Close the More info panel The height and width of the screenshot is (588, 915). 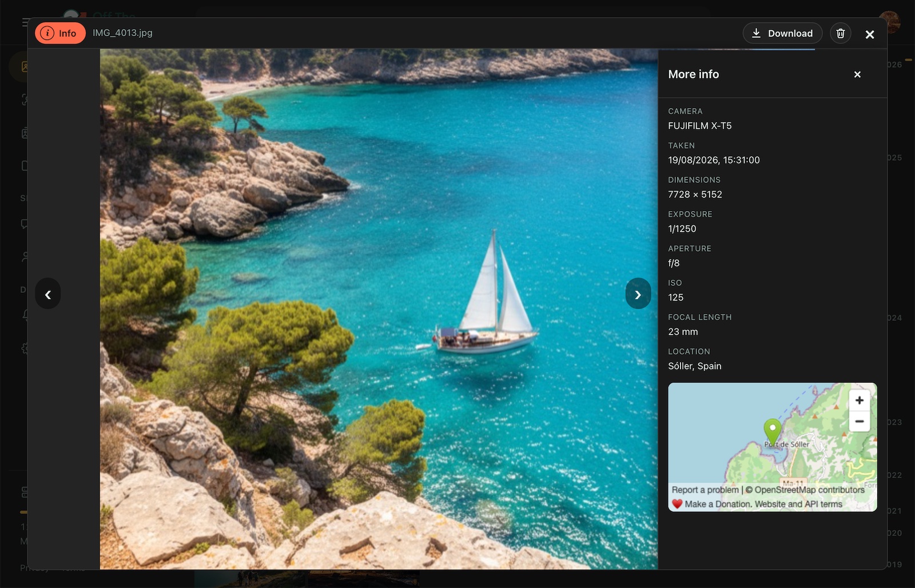pos(857,74)
